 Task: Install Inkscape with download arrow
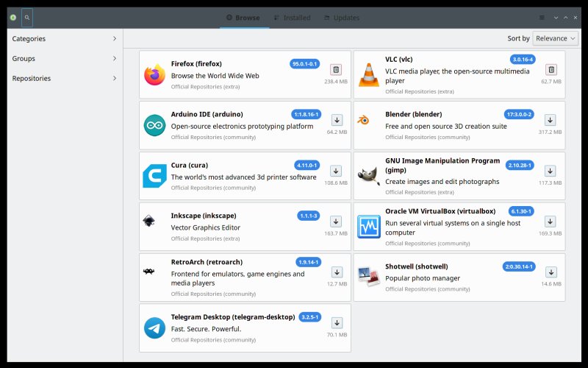point(336,222)
